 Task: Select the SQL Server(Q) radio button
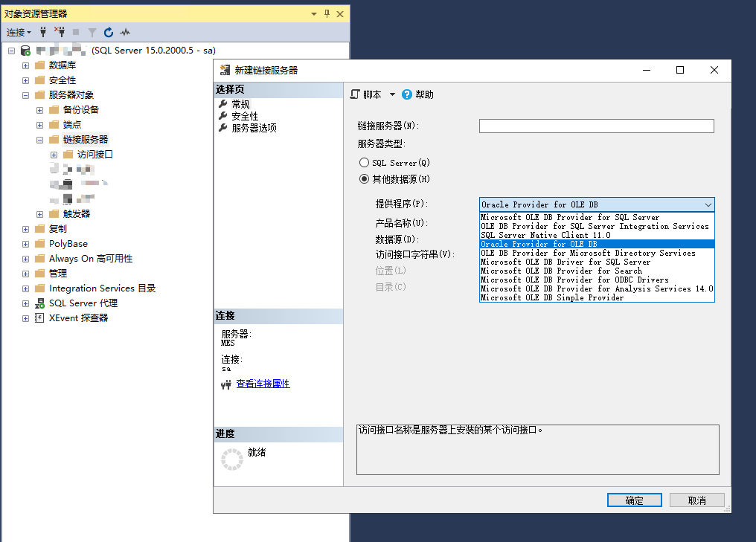pyautogui.click(x=364, y=162)
